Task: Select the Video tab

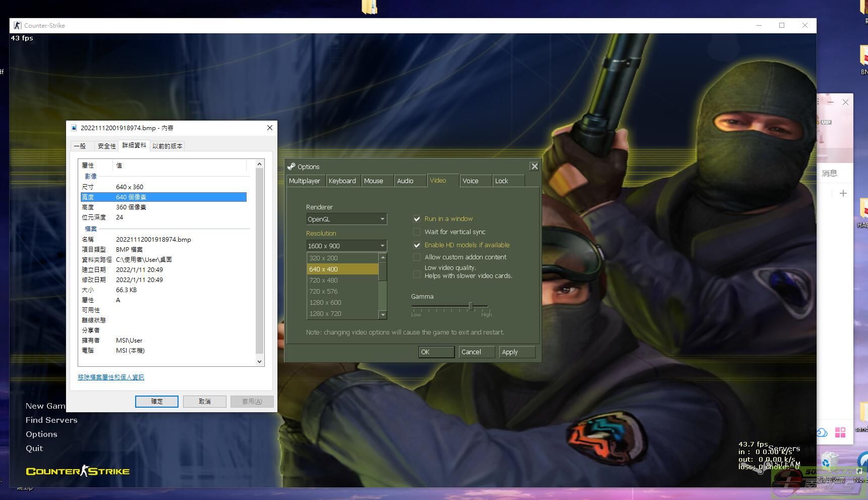Action: [x=443, y=181]
